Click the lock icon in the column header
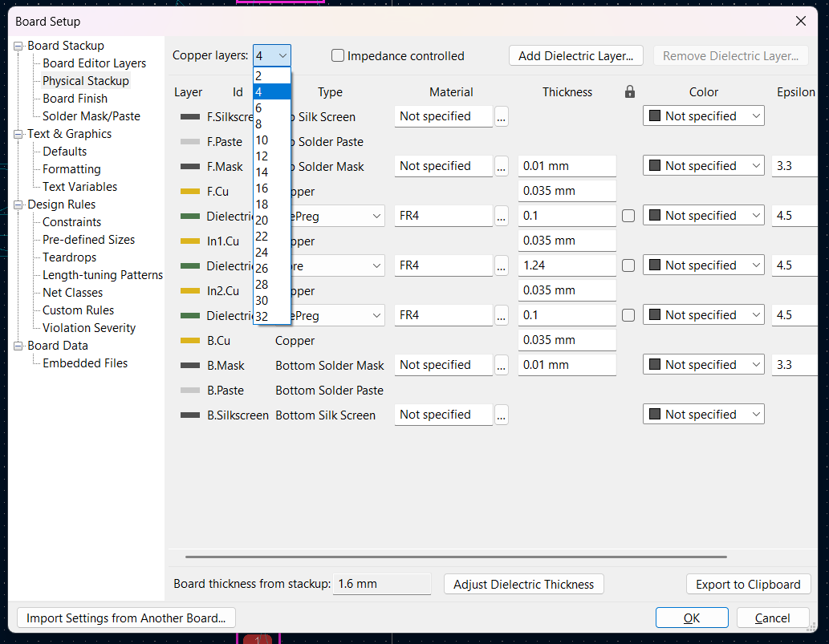The height and width of the screenshot is (644, 829). pos(630,92)
